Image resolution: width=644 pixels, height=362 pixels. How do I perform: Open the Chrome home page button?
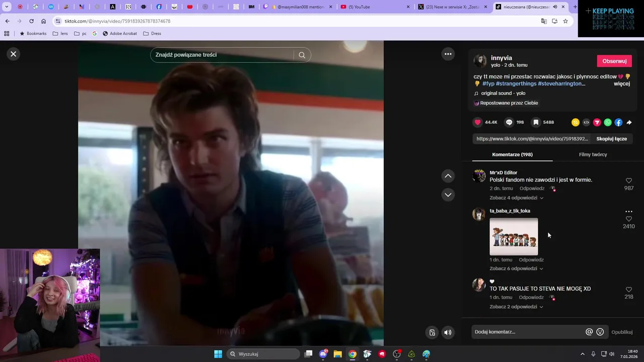click(x=43, y=21)
